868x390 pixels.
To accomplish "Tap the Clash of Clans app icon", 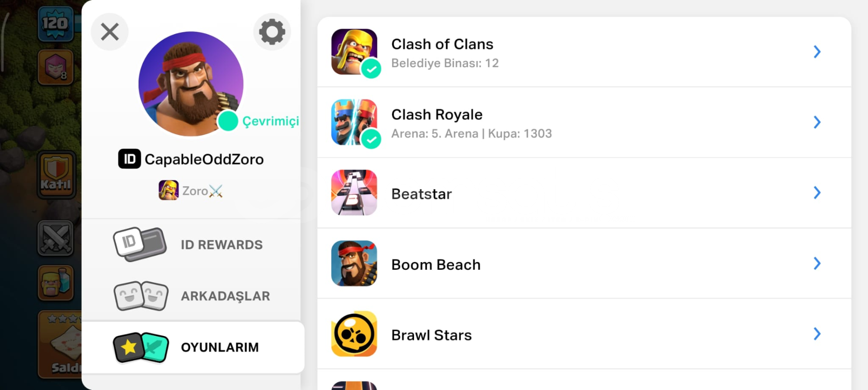I will coord(354,52).
